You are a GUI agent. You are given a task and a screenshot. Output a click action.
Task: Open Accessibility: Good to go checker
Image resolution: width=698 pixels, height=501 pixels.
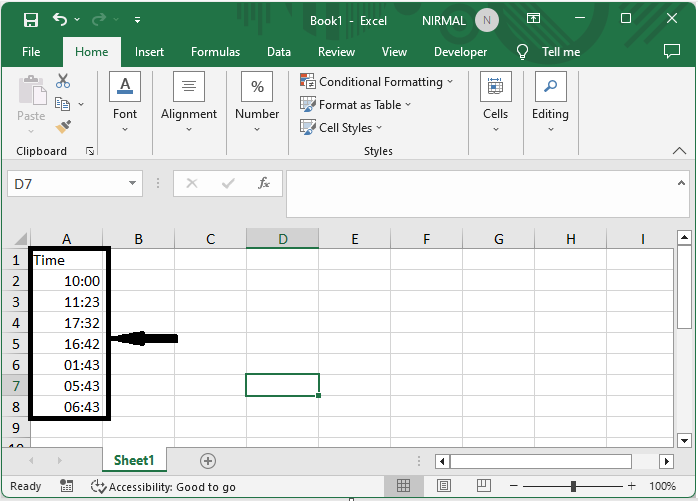[x=163, y=486]
